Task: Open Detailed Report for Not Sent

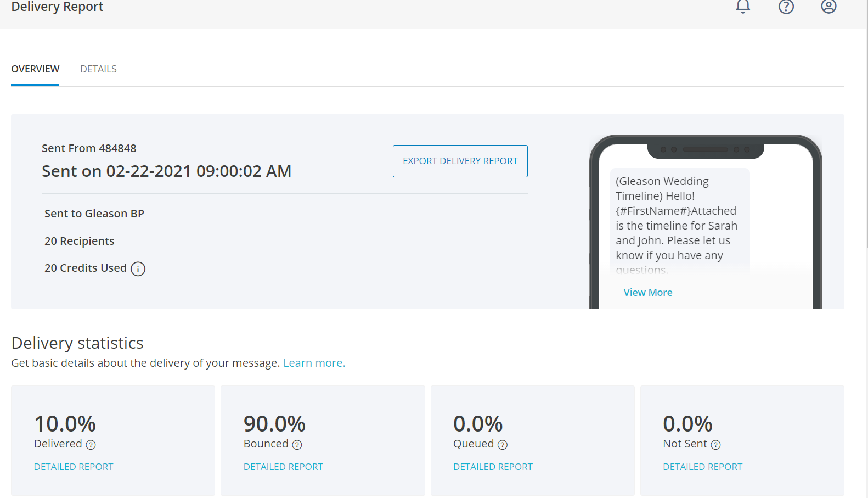Action: [x=702, y=467]
